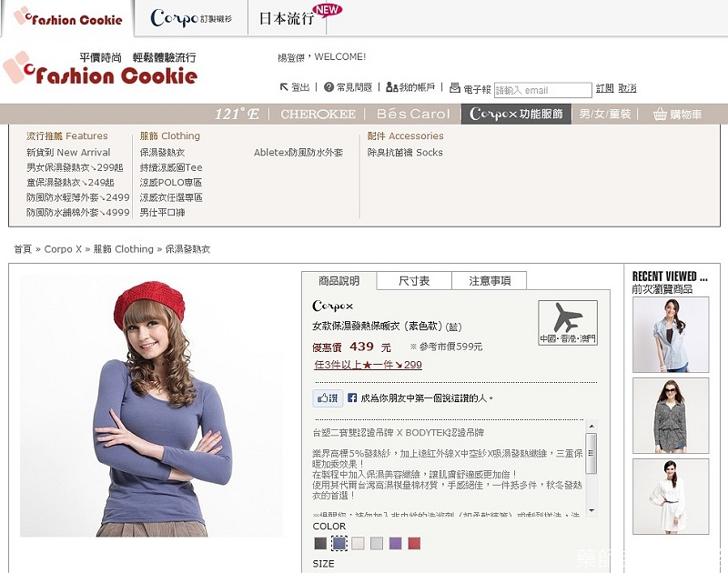This screenshot has width=728, height=573.
Task: Open 男女保濕發熱衣 299起 link
Action: [75, 167]
